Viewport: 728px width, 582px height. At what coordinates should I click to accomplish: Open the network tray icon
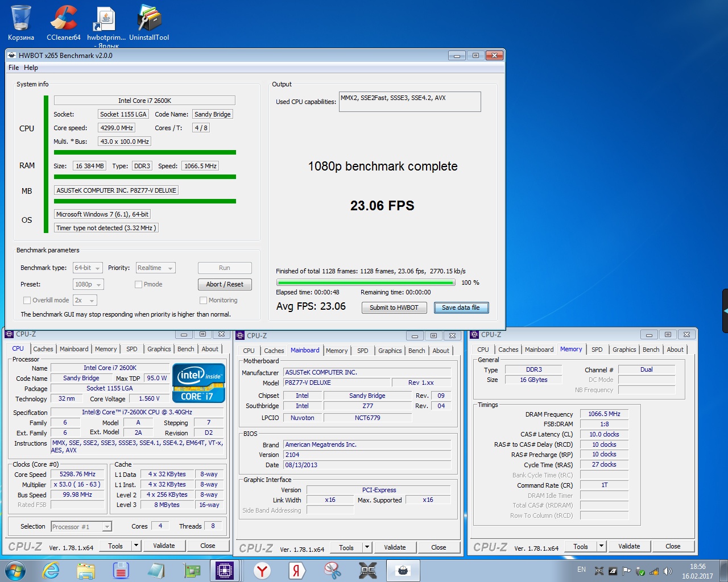[x=654, y=571]
